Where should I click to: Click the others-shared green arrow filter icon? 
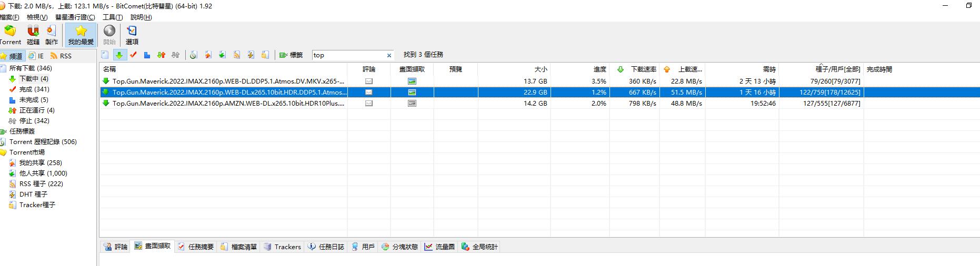click(x=222, y=55)
